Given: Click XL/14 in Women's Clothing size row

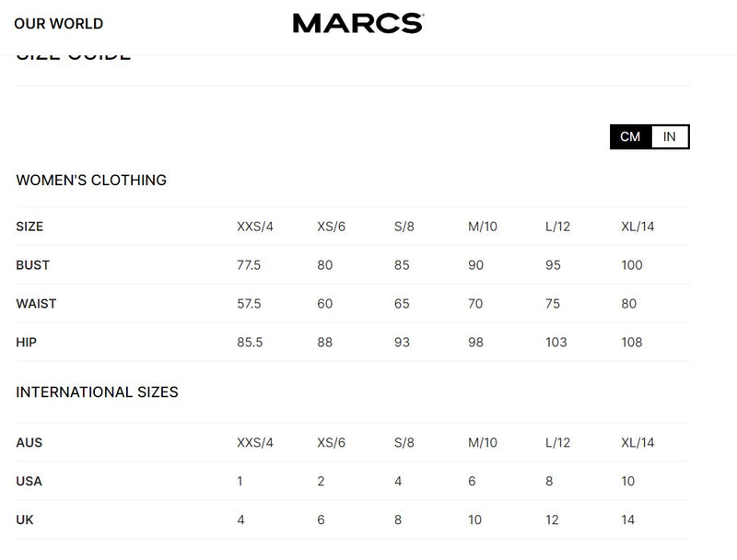Looking at the screenshot, I should pos(638,227).
